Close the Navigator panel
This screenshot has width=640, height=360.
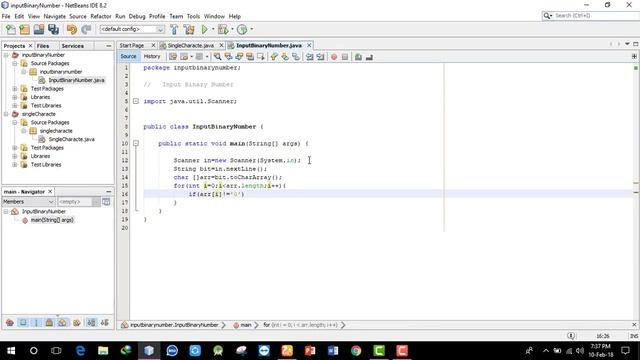(50, 191)
